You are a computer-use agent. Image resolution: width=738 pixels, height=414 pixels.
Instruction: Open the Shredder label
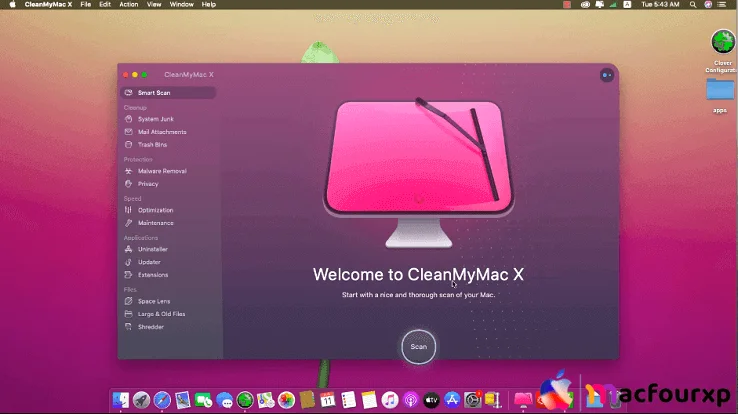pos(151,326)
